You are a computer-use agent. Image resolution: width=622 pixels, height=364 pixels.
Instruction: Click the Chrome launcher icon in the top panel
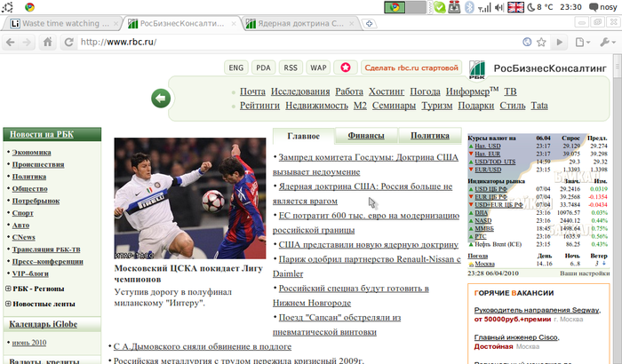29,7
